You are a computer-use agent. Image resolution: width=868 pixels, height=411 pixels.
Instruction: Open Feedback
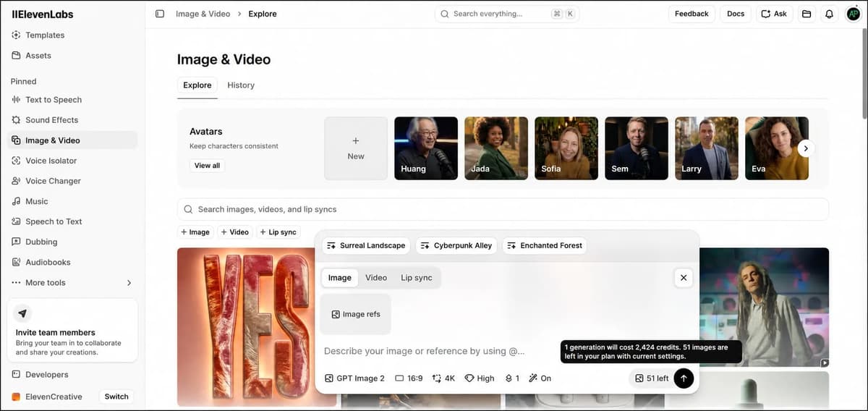(x=692, y=14)
